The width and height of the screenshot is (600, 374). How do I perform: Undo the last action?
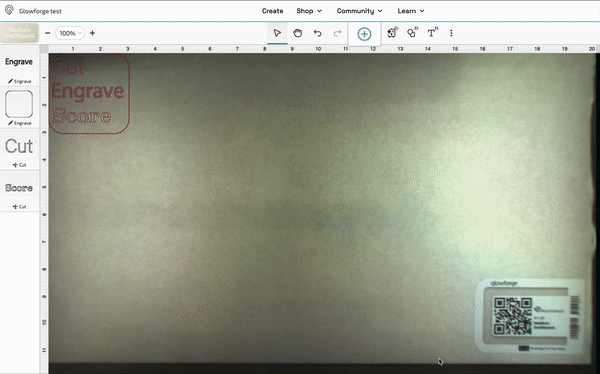tap(317, 33)
